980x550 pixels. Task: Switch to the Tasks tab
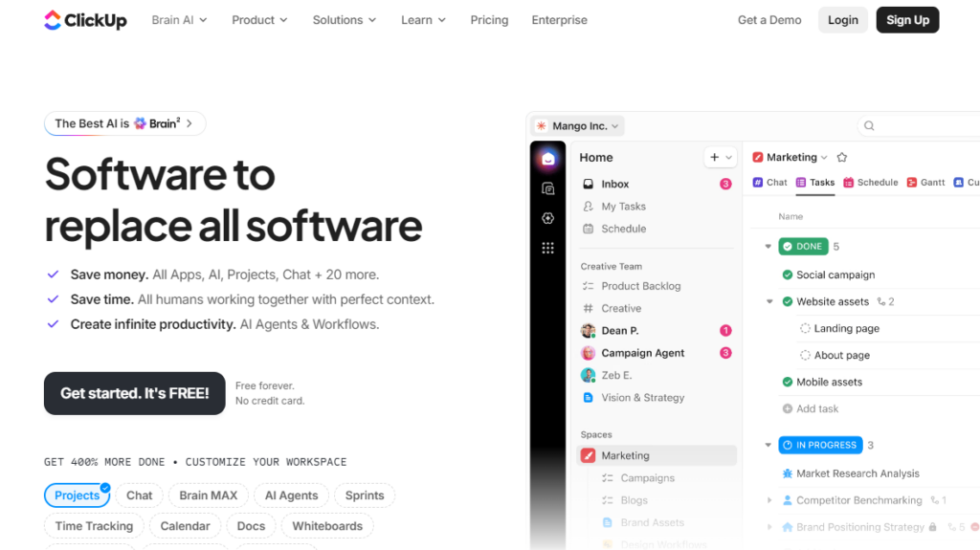(x=815, y=183)
